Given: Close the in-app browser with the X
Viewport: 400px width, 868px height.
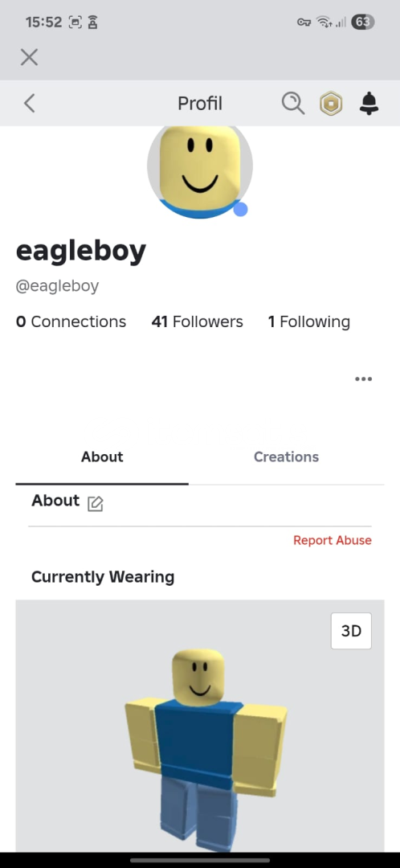Looking at the screenshot, I should tap(30, 57).
